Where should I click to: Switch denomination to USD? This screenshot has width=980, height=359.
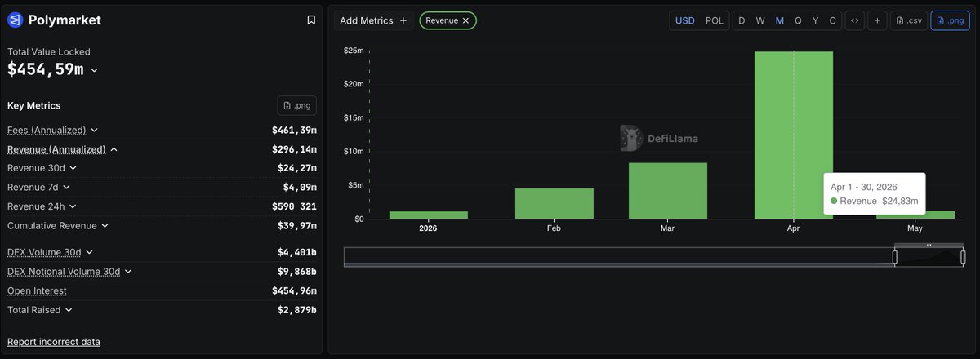point(685,20)
